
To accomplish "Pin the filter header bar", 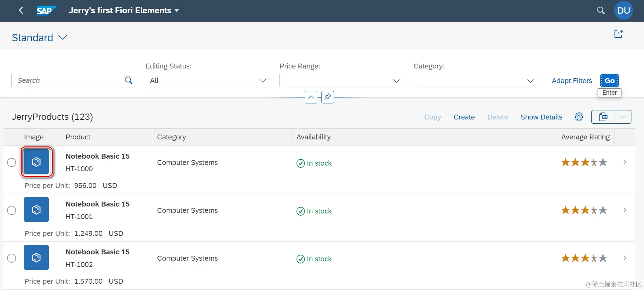I will (x=327, y=97).
